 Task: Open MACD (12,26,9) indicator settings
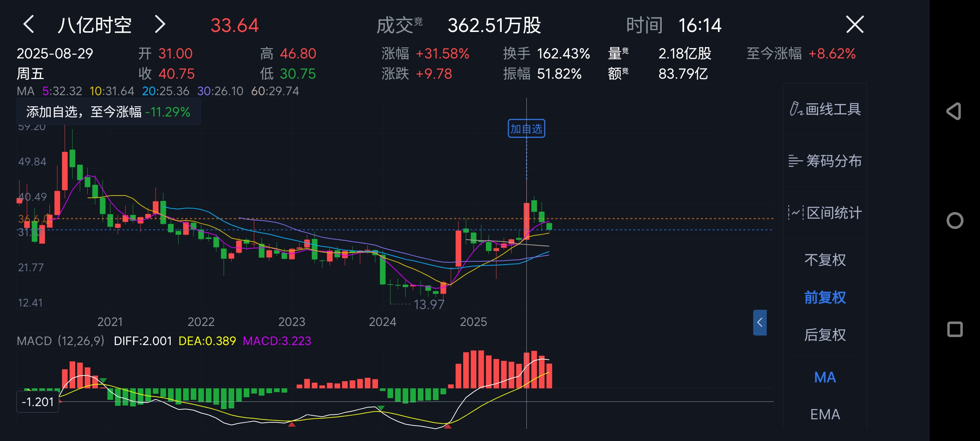pyautogui.click(x=61, y=341)
